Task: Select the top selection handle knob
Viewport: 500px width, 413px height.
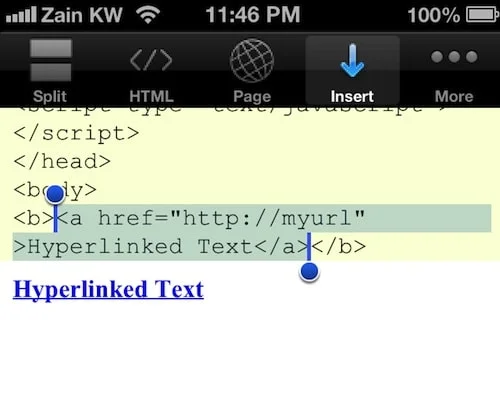Action: [55, 195]
